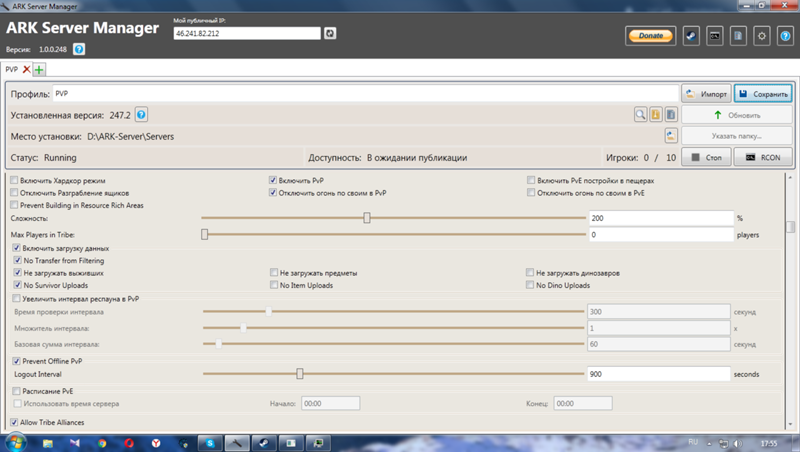Open Opera from taskbar

129,443
